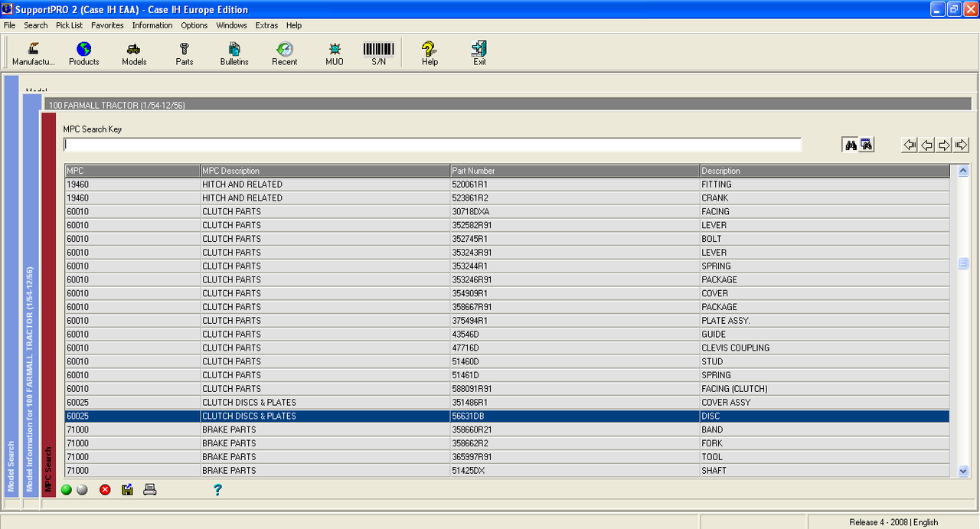Select part 365997R91 TOOL row
Viewport: 980px width, 529px height.
(507, 457)
